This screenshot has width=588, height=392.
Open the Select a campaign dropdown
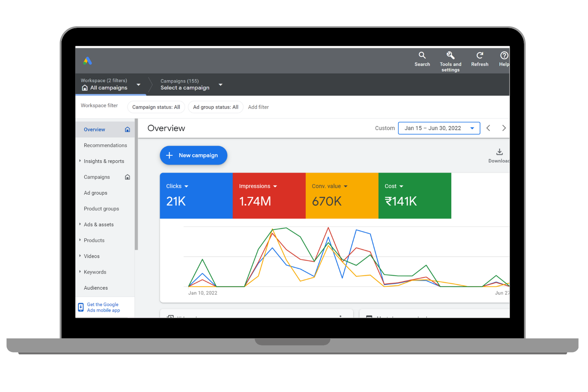point(220,85)
